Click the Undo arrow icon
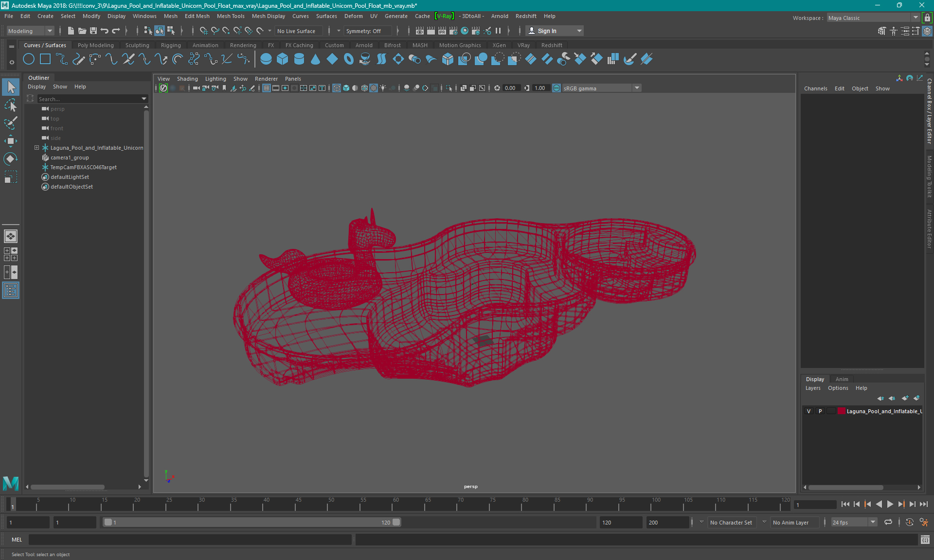934x560 pixels. click(105, 31)
